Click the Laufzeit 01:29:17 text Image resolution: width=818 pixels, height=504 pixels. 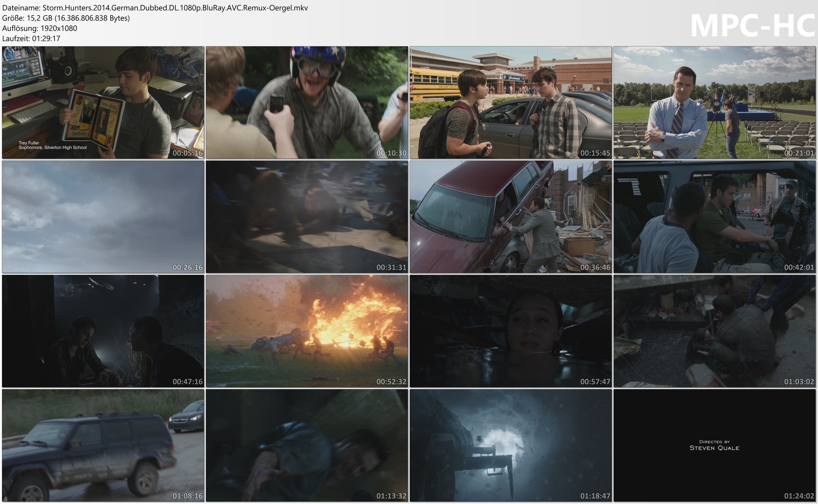(31, 38)
